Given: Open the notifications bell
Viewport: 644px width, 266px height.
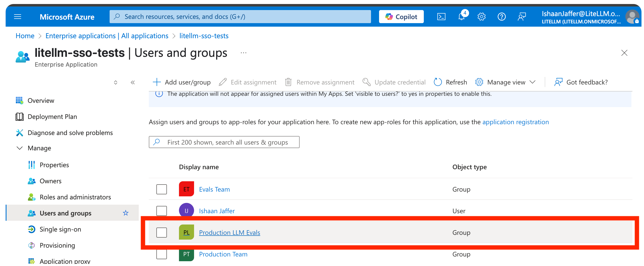Looking at the screenshot, I should click(462, 17).
